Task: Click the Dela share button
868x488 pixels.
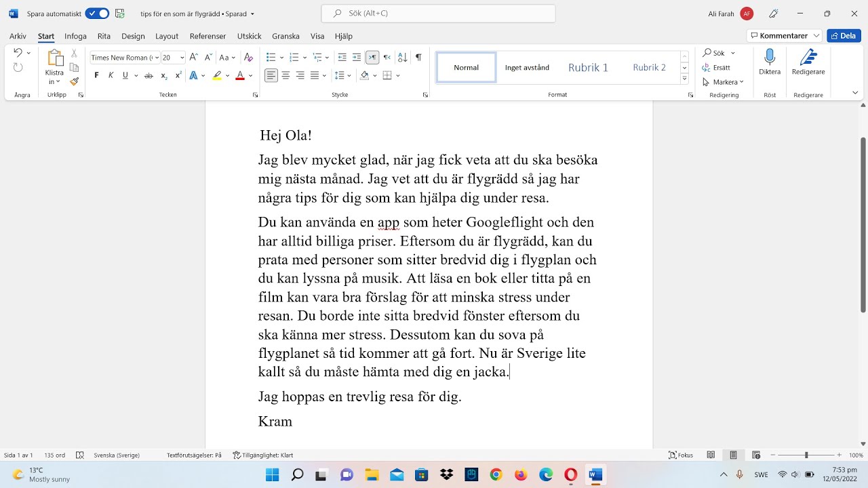Action: click(x=844, y=36)
